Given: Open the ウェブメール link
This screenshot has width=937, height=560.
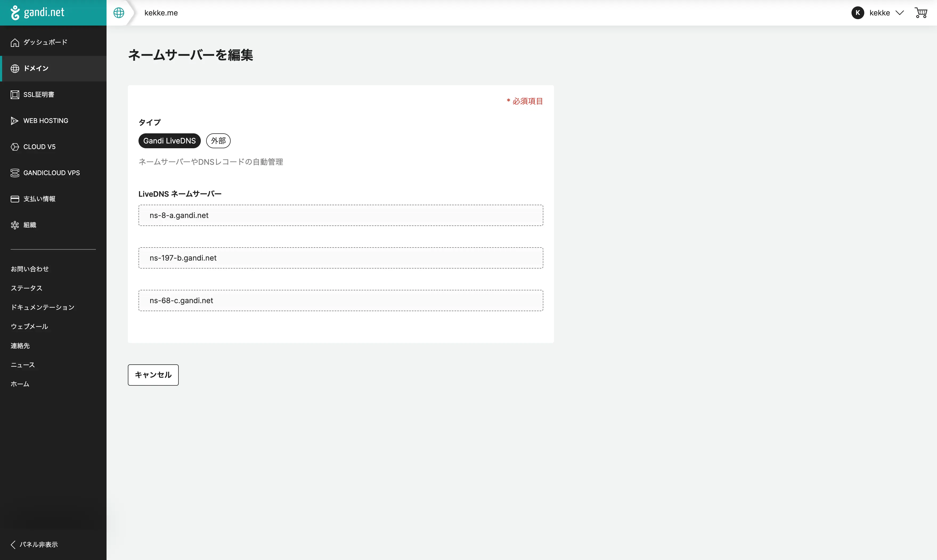Looking at the screenshot, I should tap(30, 327).
